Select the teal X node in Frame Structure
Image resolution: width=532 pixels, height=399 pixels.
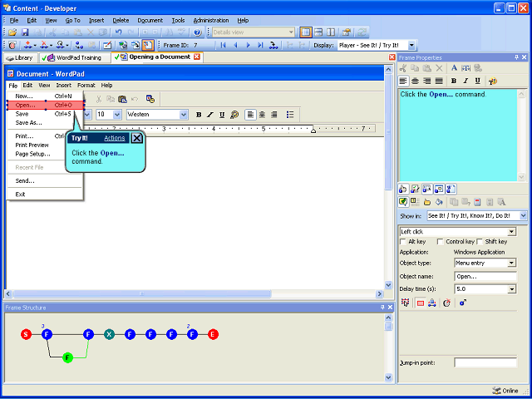(109, 334)
